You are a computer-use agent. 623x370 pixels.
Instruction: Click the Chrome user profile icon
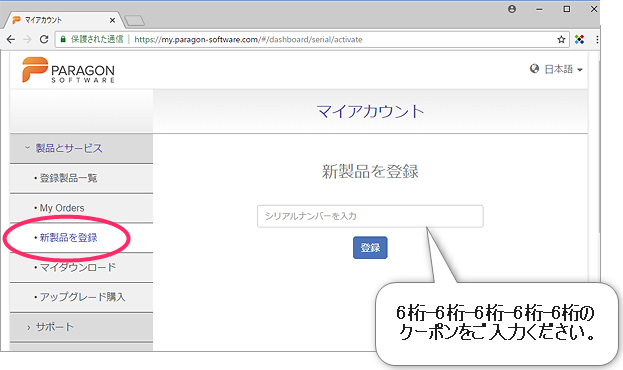point(512,9)
